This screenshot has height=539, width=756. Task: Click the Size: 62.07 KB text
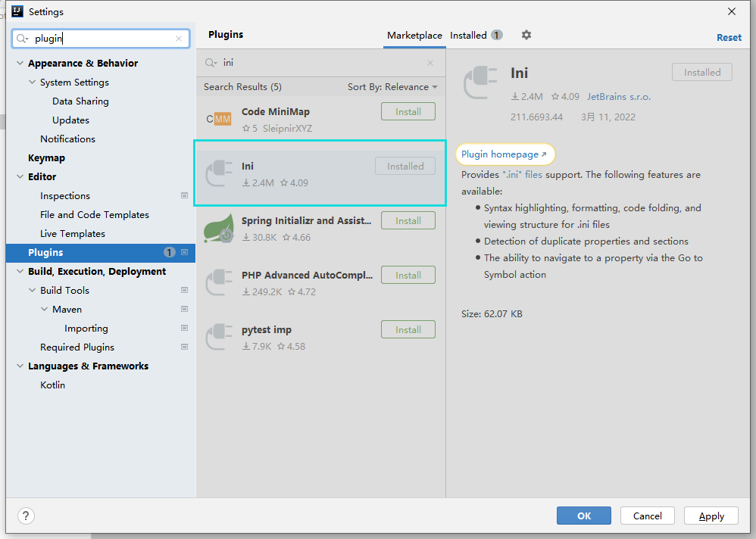pos(492,314)
